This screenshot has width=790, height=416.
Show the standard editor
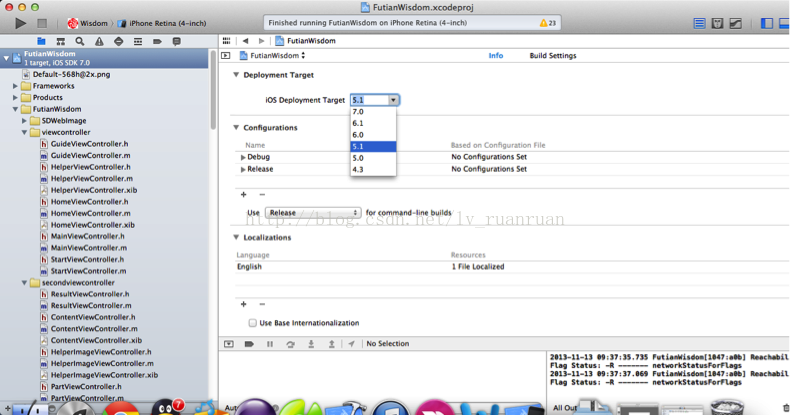(699, 23)
